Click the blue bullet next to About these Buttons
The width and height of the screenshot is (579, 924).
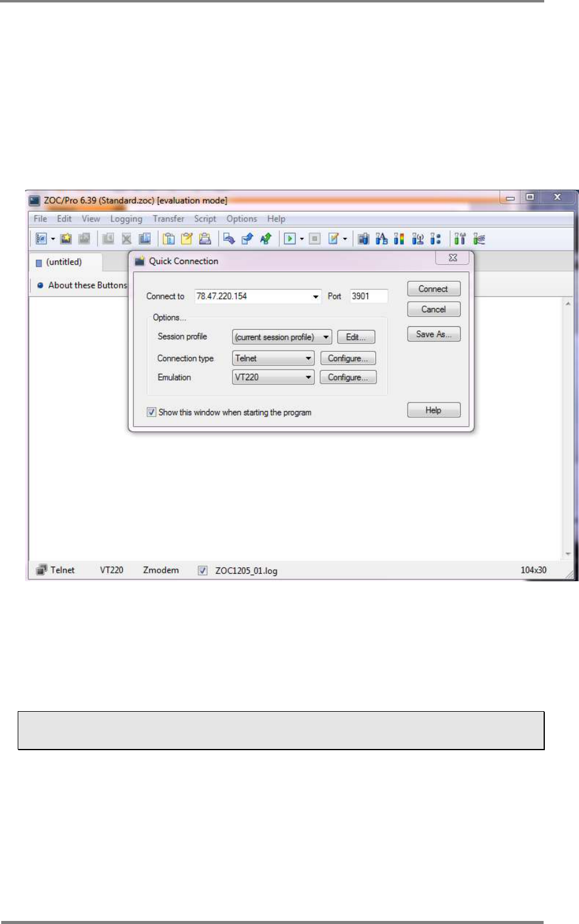(40, 285)
